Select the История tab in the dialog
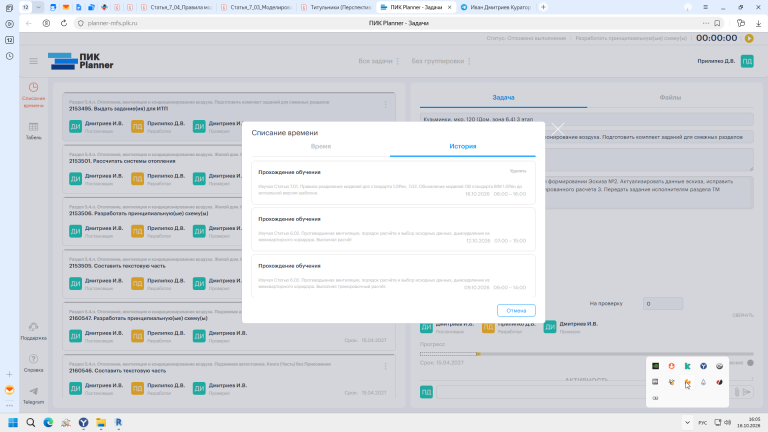Screen dimensions: 768x432 tap(462, 146)
